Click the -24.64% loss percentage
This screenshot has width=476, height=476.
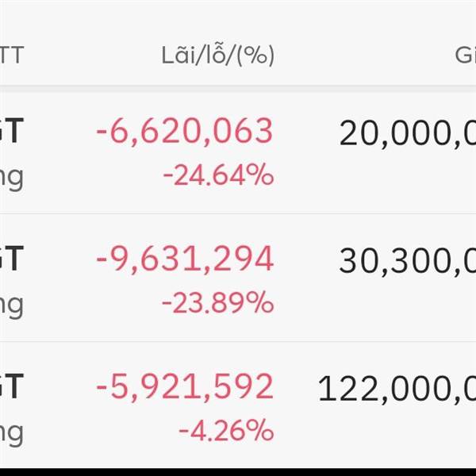point(218,175)
